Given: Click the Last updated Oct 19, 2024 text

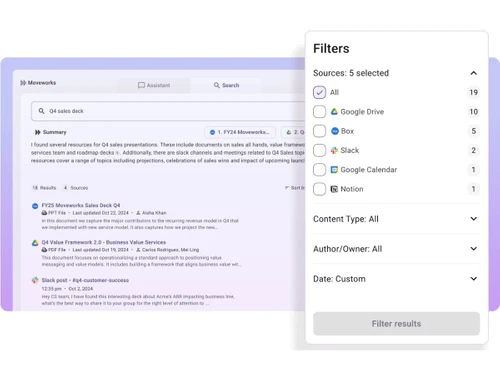Looking at the screenshot, I should click(x=100, y=250).
